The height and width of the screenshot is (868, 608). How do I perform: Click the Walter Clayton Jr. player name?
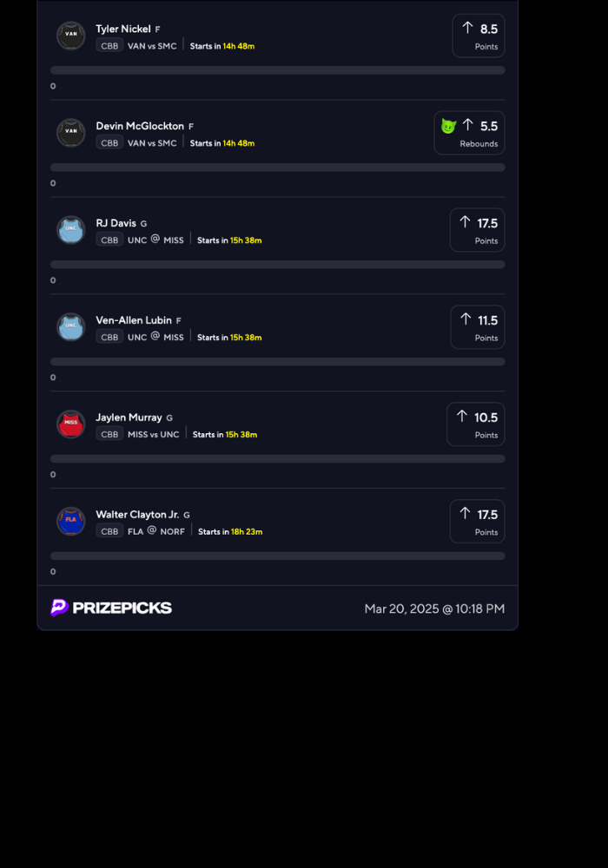coord(137,515)
